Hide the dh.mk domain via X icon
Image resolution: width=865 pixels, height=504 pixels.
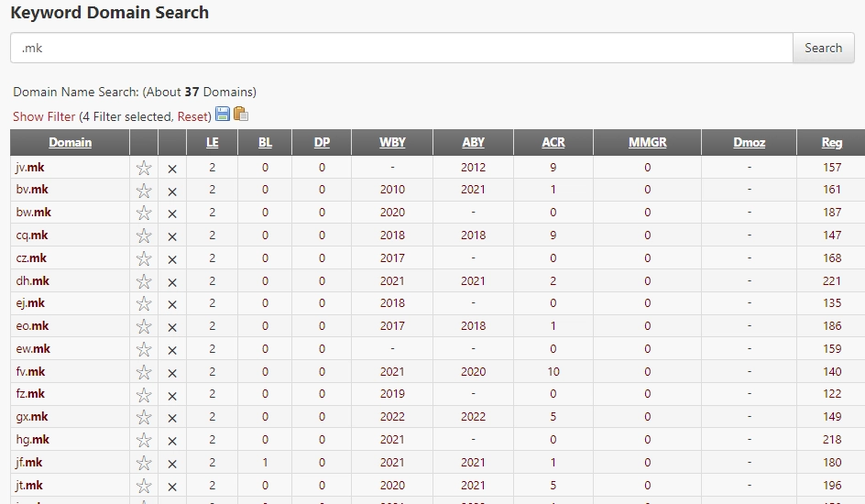171,281
